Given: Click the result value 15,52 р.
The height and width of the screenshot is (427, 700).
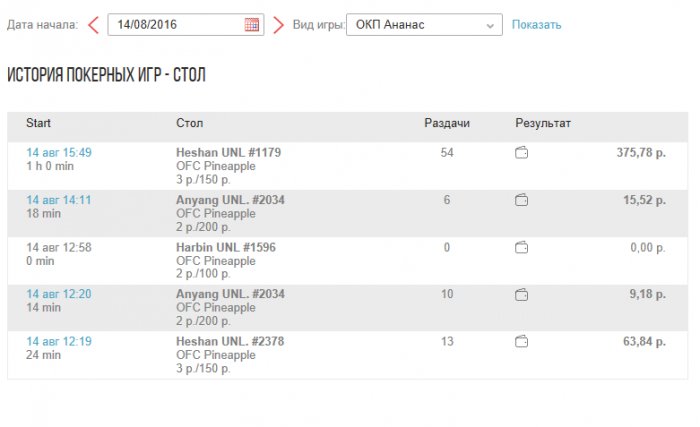Looking at the screenshot, I should pyautogui.click(x=645, y=200).
